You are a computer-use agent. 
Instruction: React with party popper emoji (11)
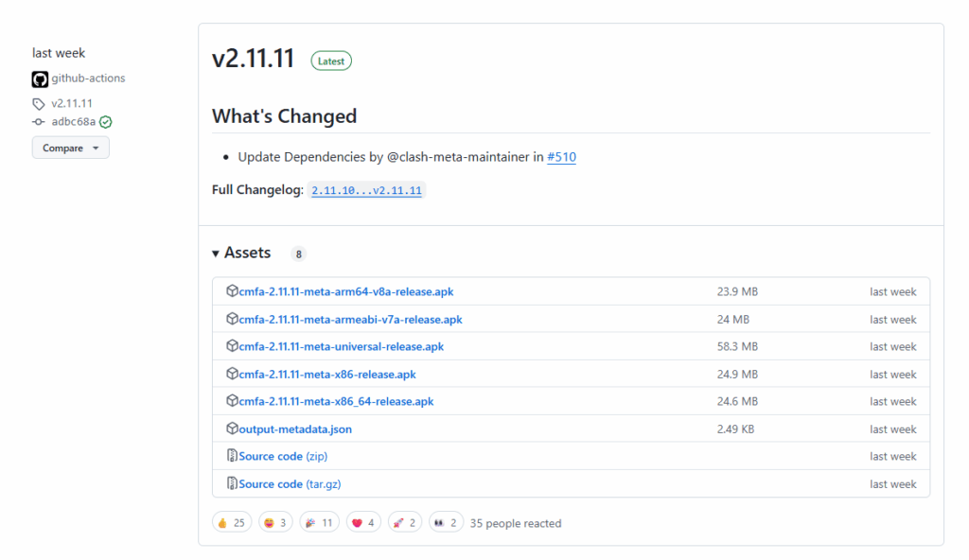point(320,523)
